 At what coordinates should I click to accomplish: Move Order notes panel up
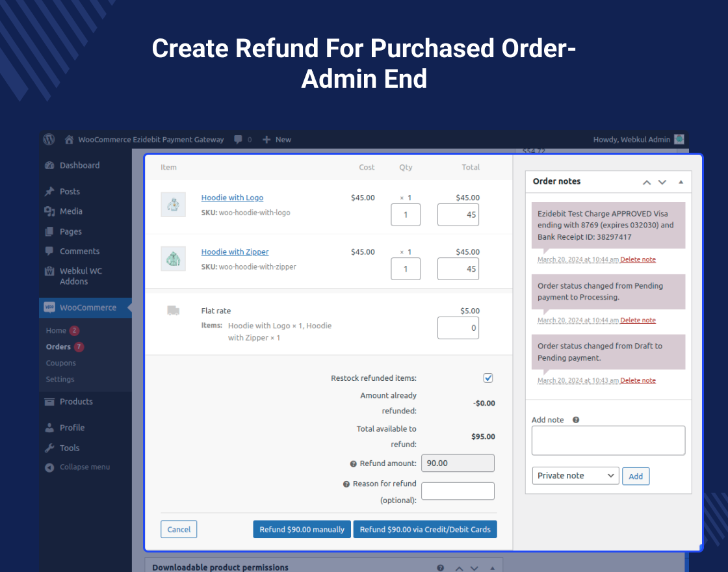tap(646, 182)
